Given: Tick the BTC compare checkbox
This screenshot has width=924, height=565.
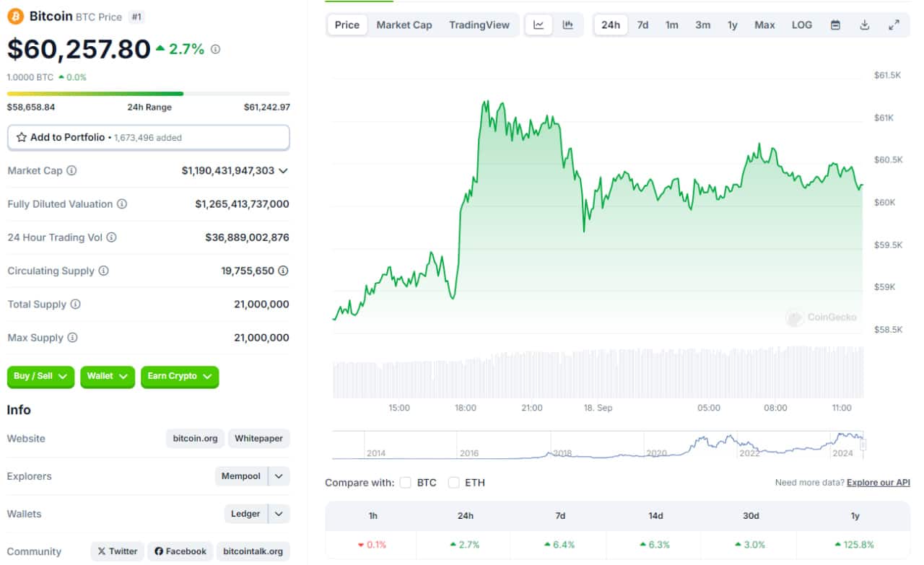Looking at the screenshot, I should coord(405,482).
